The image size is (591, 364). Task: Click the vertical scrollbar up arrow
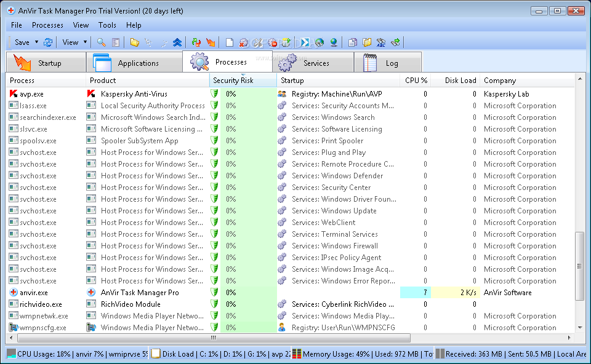580,79
